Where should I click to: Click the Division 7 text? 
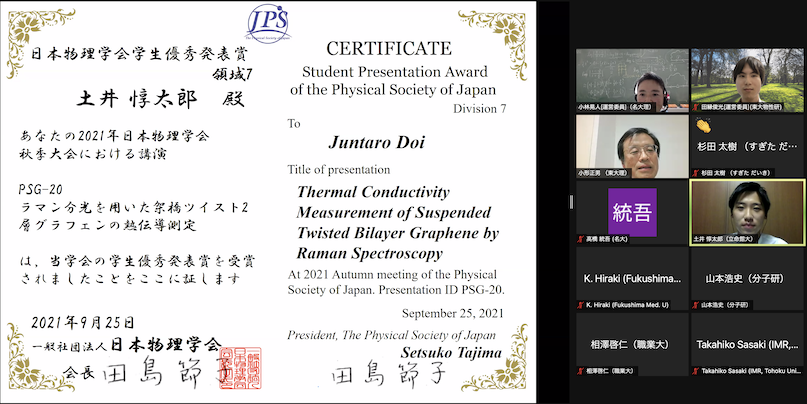(x=479, y=108)
